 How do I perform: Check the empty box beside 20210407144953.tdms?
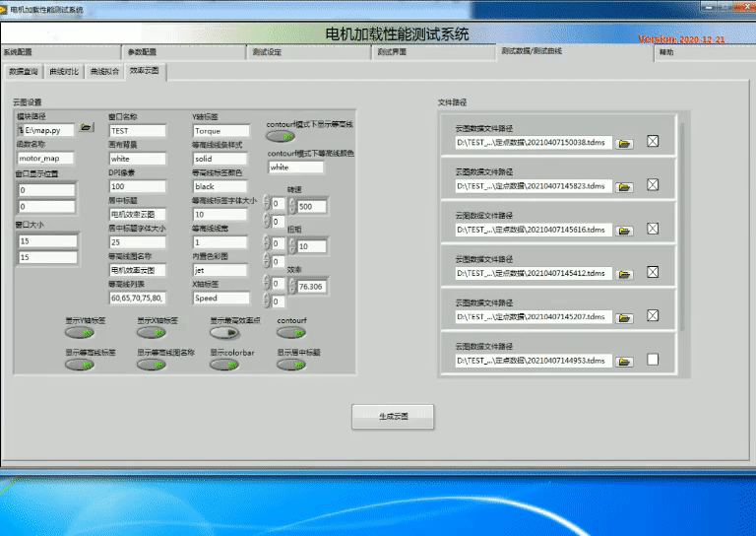point(652,360)
